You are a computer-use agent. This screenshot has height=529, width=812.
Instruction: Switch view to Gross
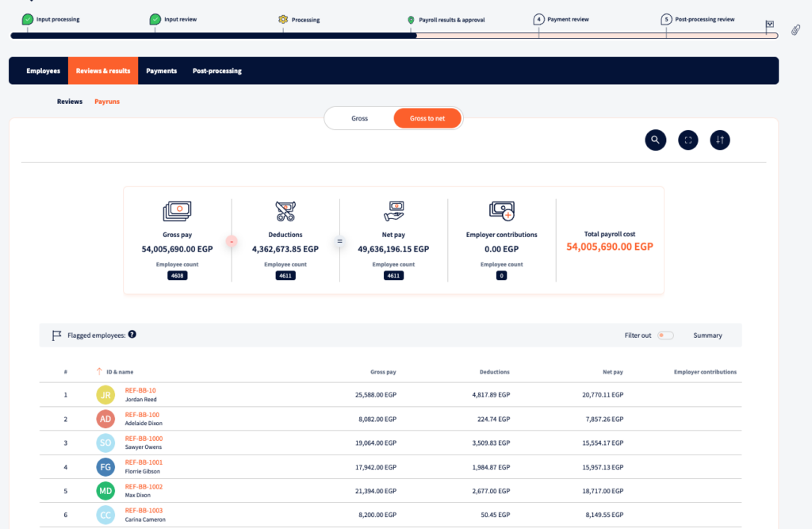[359, 118]
